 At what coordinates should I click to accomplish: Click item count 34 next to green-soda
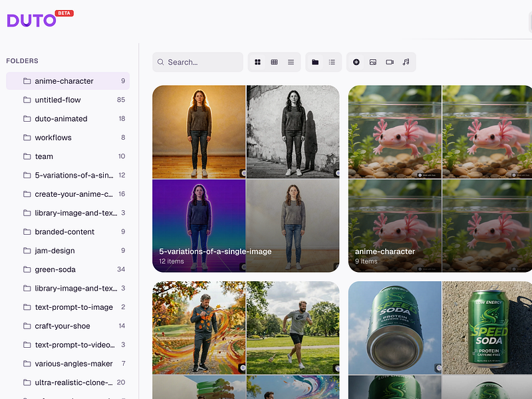point(121,269)
